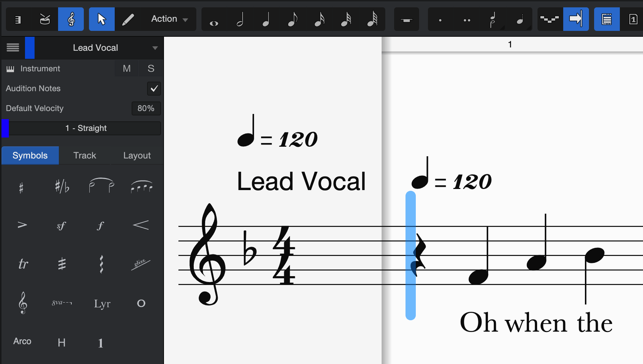The width and height of the screenshot is (643, 364).
Task: Click the Default Velocity 80% field
Action: (x=146, y=108)
